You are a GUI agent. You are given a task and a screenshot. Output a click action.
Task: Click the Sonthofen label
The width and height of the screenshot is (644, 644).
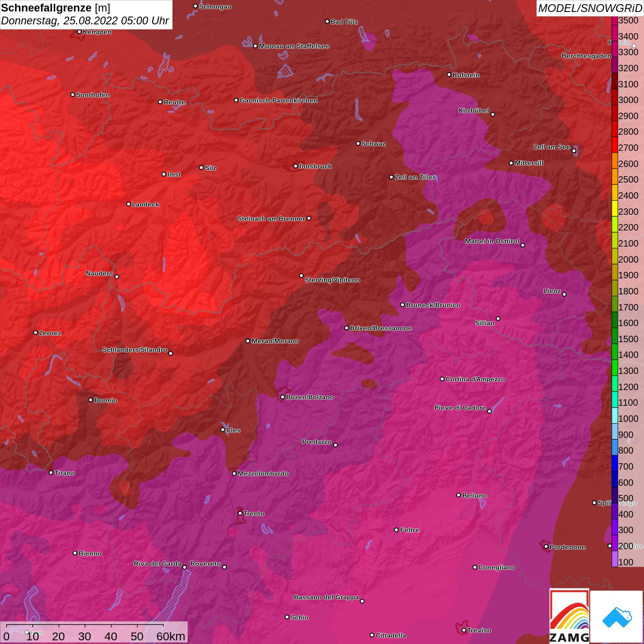(93, 95)
